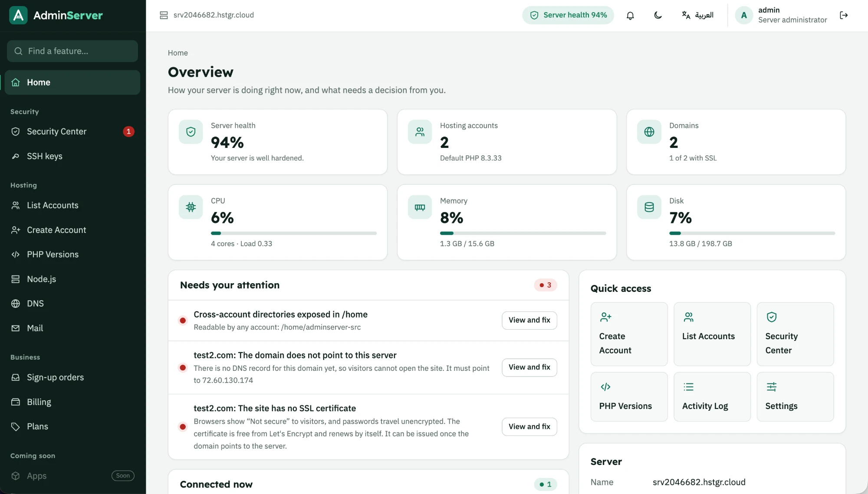
Task: Open List Accounts quick access tile
Action: pos(712,334)
